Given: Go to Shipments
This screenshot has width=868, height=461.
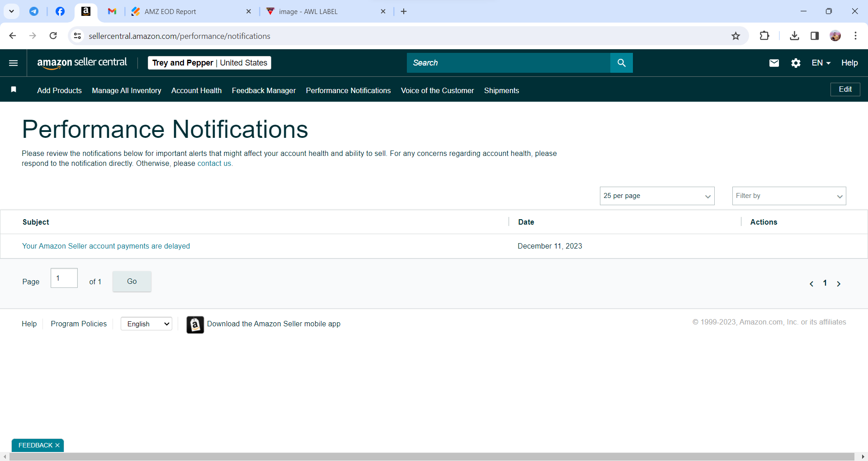Looking at the screenshot, I should [502, 90].
